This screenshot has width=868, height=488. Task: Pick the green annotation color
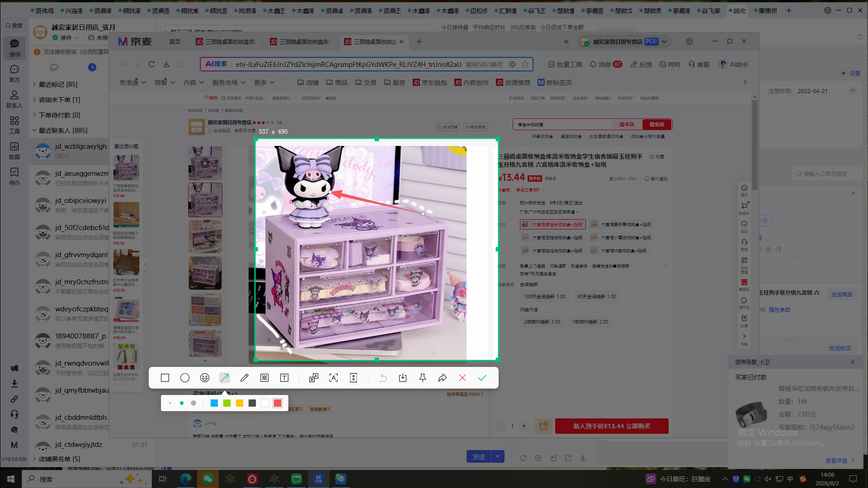point(227,403)
